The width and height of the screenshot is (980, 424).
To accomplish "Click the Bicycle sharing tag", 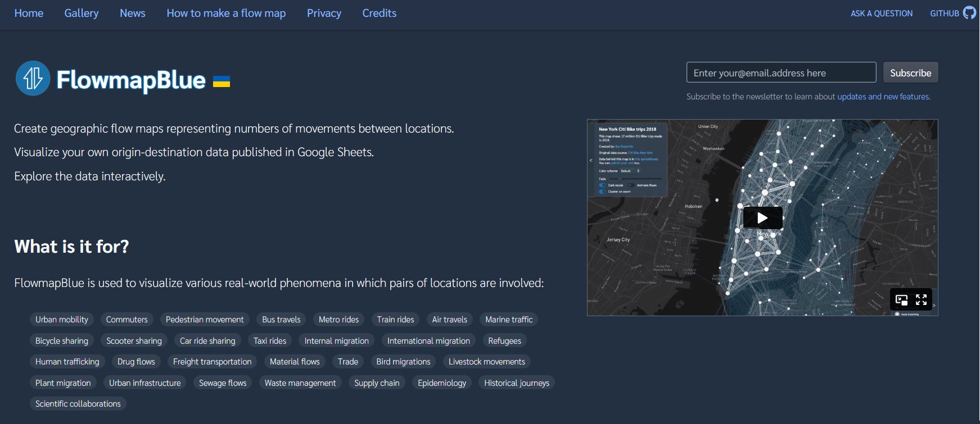I will coord(62,341).
